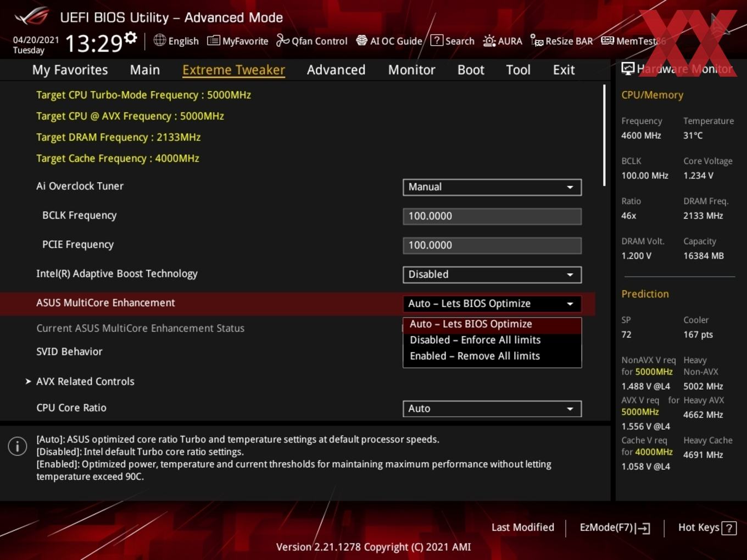Open My Favorites tab
This screenshot has width=747, height=560.
(x=70, y=70)
